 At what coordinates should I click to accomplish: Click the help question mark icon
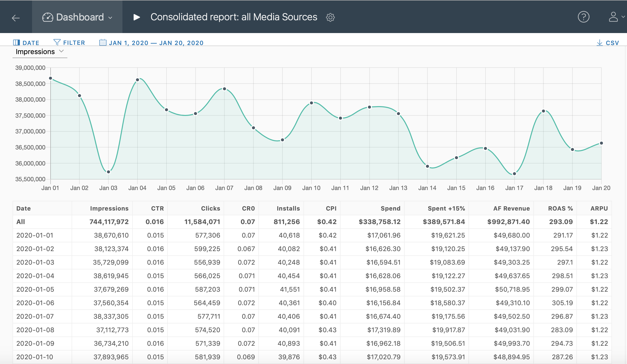tap(583, 17)
